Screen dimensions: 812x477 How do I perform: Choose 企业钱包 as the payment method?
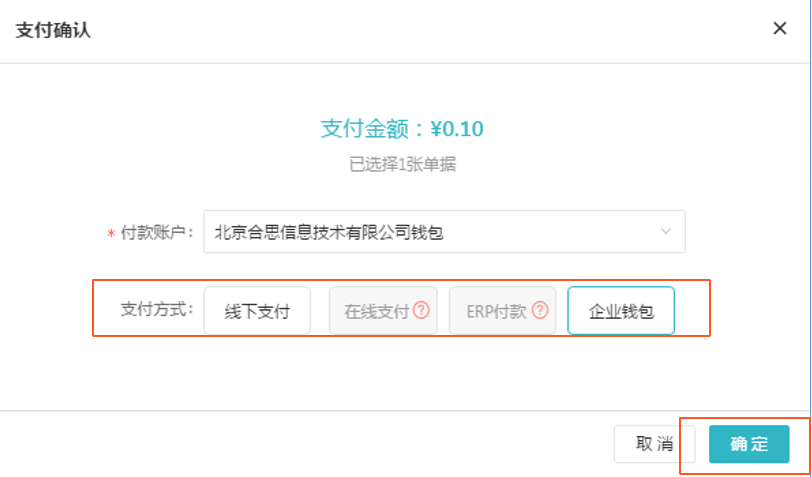coord(621,311)
